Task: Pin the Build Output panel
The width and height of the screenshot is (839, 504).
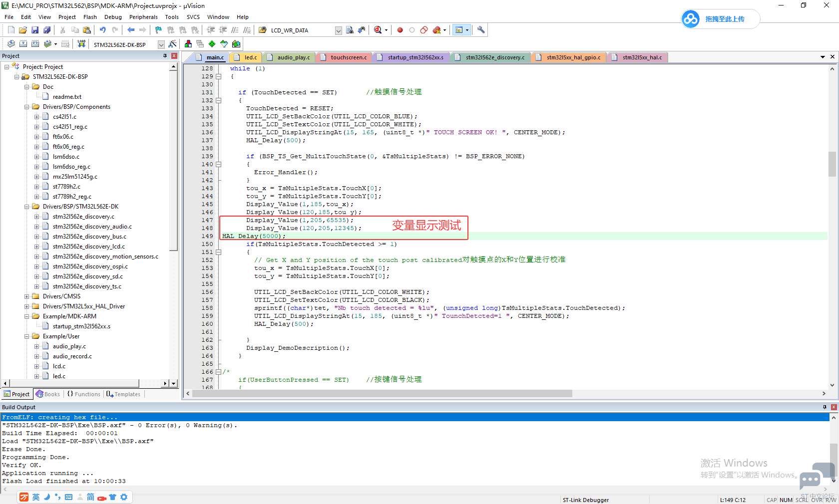Action: click(x=825, y=407)
